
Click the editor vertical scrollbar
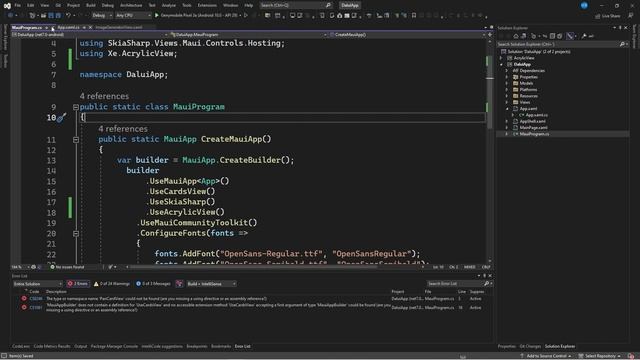pyautogui.click(x=489, y=151)
